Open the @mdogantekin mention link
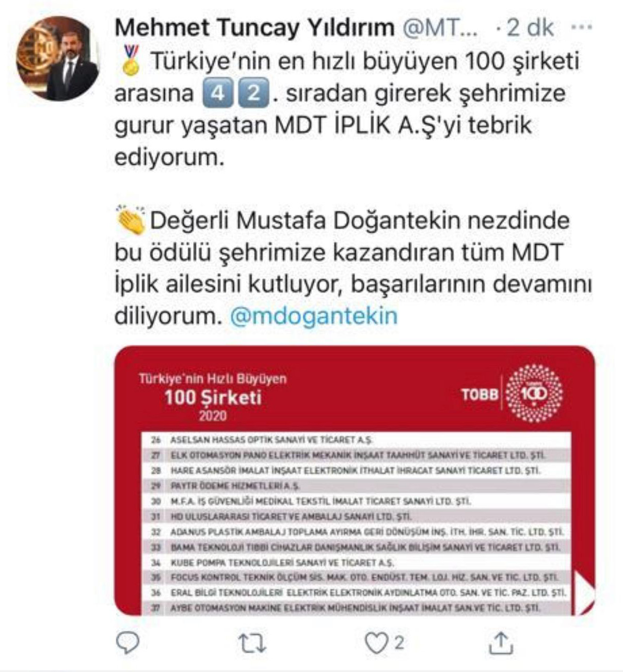Screen dimensions: 623x672 (314, 316)
